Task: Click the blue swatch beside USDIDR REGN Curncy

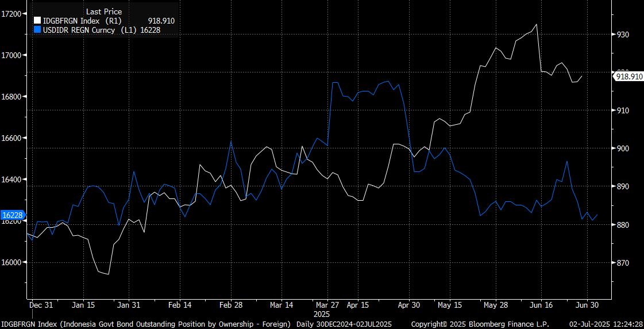Action: coord(38,29)
